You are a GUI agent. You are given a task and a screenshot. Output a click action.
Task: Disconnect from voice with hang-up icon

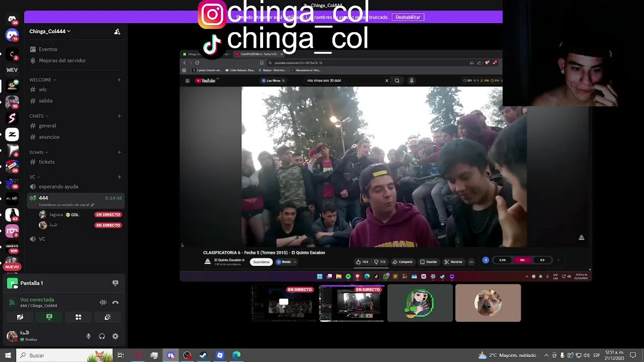115,302
